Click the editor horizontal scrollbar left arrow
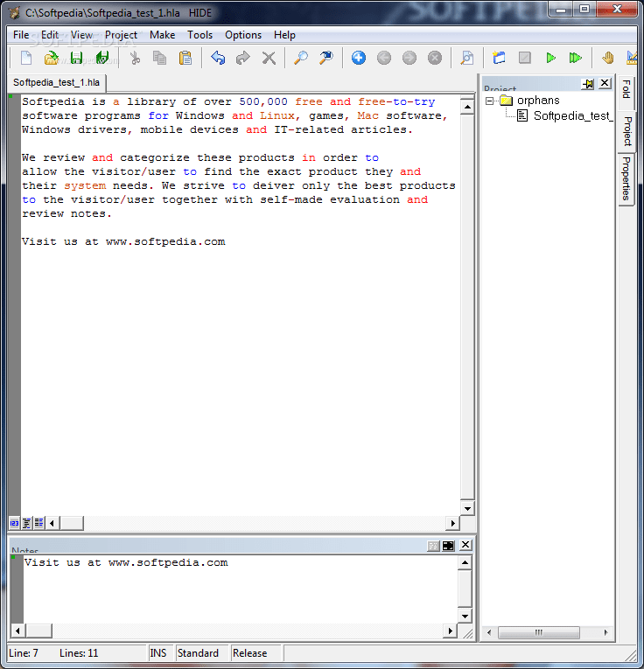The image size is (644, 669). 52,523
